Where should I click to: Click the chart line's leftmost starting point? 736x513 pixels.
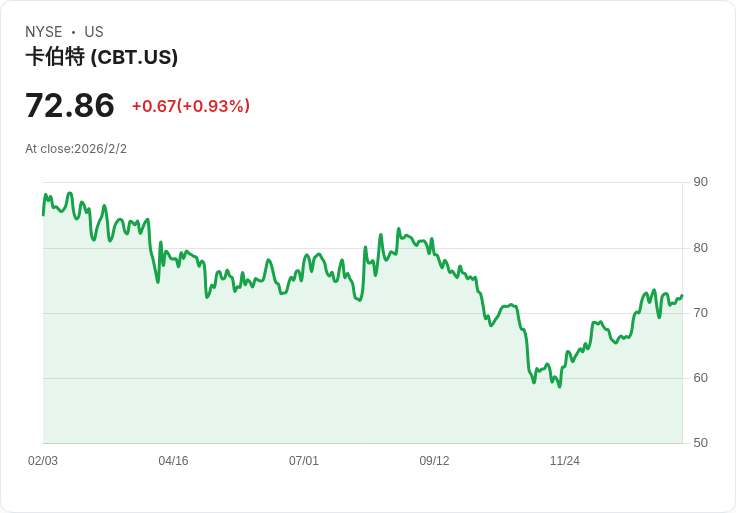click(x=43, y=214)
